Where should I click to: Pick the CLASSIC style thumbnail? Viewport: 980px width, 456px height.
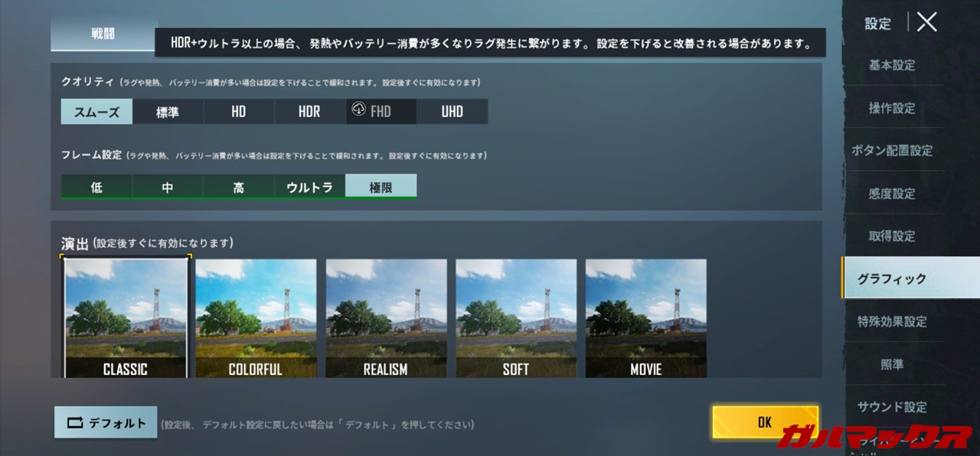(x=126, y=318)
